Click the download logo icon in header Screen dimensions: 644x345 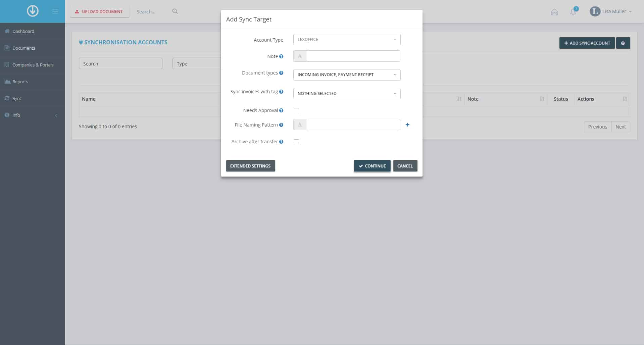point(33,11)
